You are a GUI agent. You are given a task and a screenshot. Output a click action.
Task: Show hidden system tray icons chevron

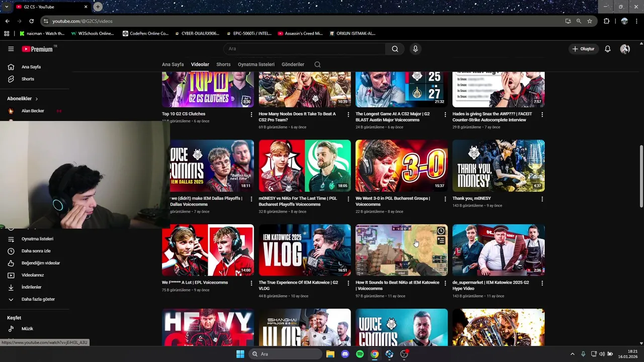(x=572, y=354)
